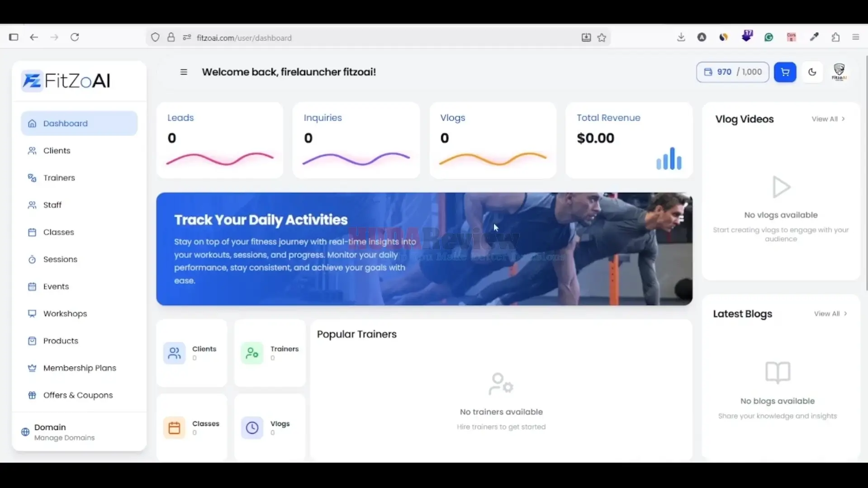Bookmark page with star icon
Image resolution: width=868 pixels, height=488 pixels.
tap(602, 38)
